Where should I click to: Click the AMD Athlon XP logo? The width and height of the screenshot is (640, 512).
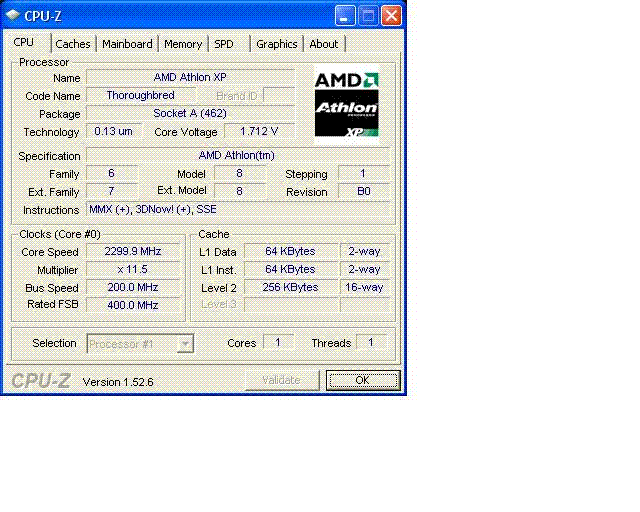[347, 105]
